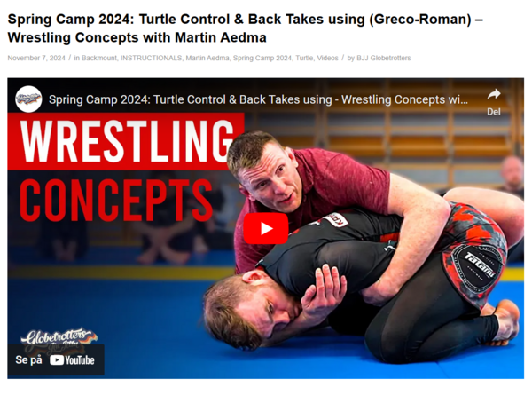Open the Turtle category link
The height and width of the screenshot is (395, 532).
tap(304, 58)
